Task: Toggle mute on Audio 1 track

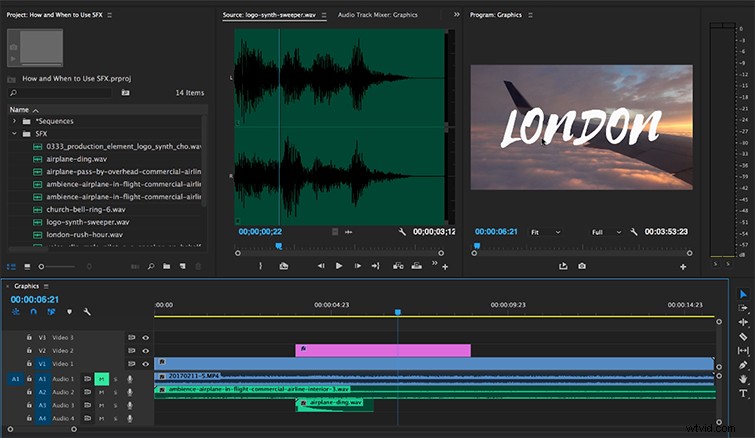Action: (x=102, y=379)
